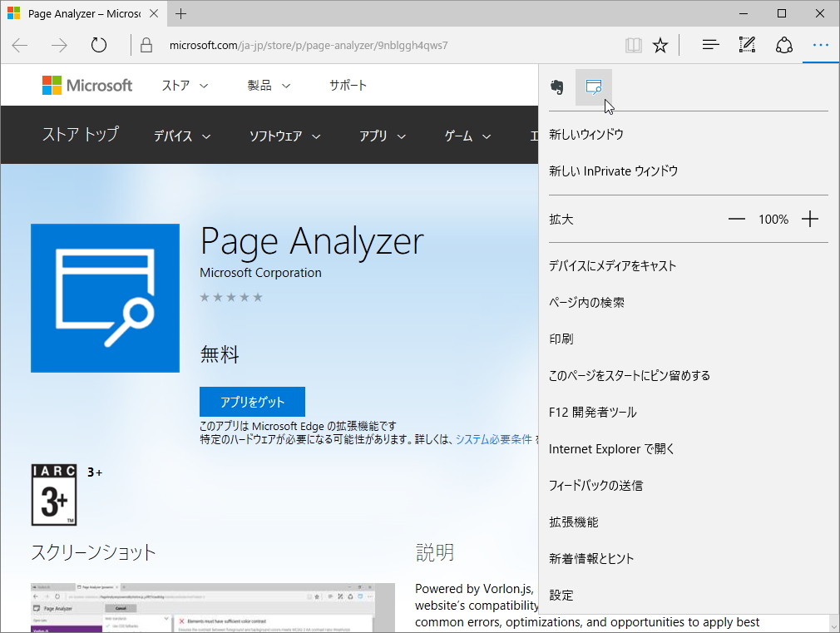The image size is (840, 633).
Task: Toggle Reading view in the toolbar
Action: point(634,46)
